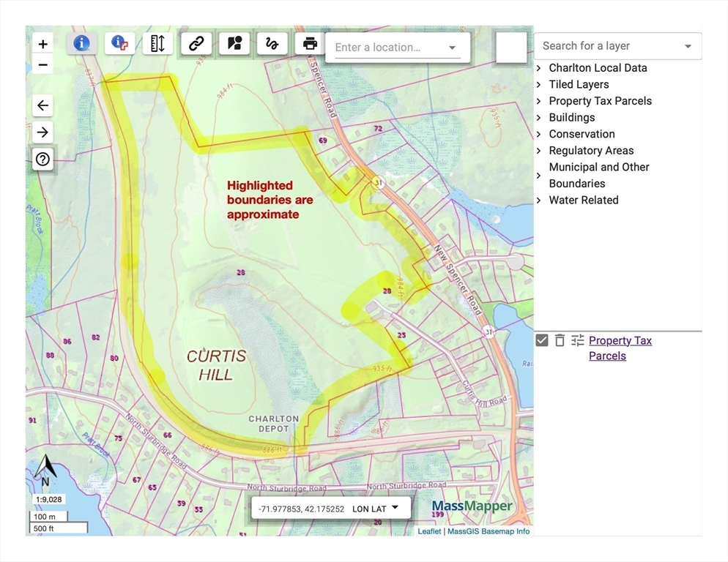Uncheck the Property Tax Parcels layer checkbox

[x=542, y=340]
